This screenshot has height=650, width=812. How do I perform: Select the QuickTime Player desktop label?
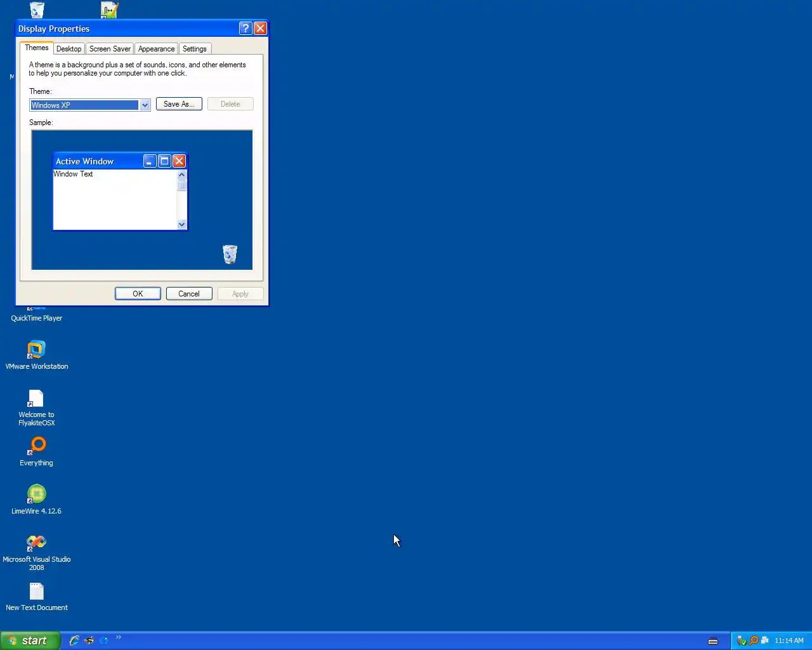(36, 318)
